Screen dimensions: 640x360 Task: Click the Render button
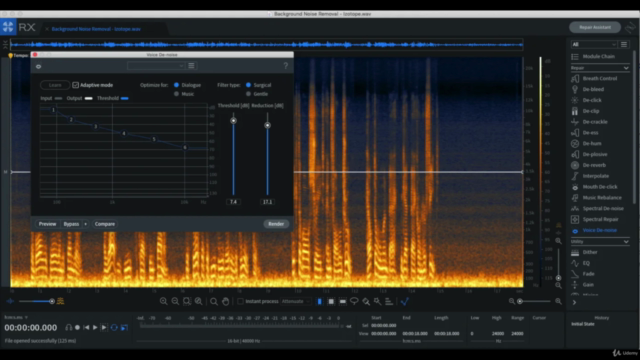[x=276, y=224]
